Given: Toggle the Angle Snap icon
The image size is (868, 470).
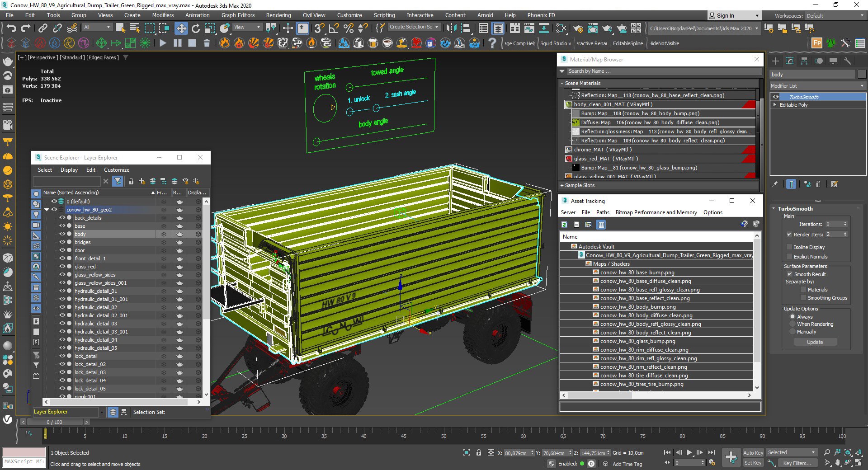Looking at the screenshot, I should point(334,28).
